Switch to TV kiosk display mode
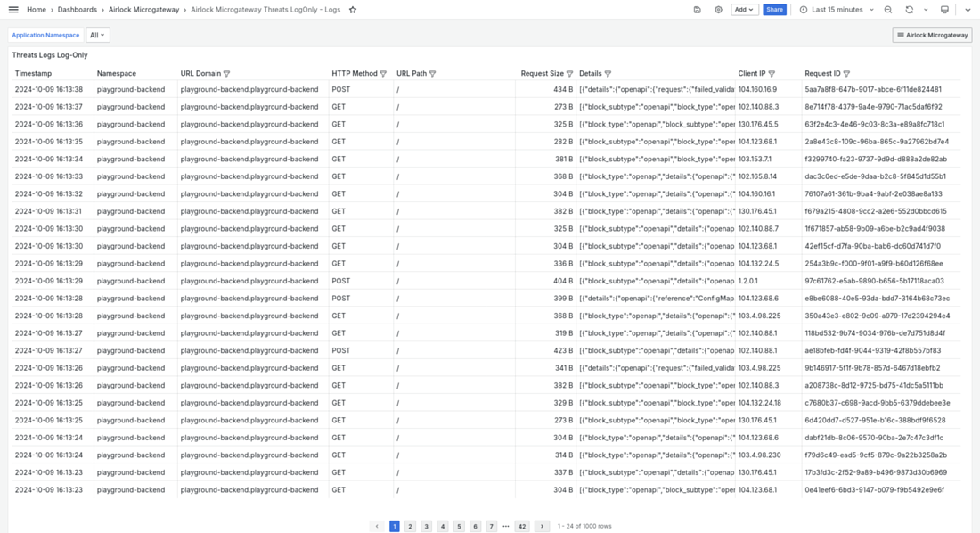Image resolution: width=980 pixels, height=533 pixels. click(x=944, y=10)
